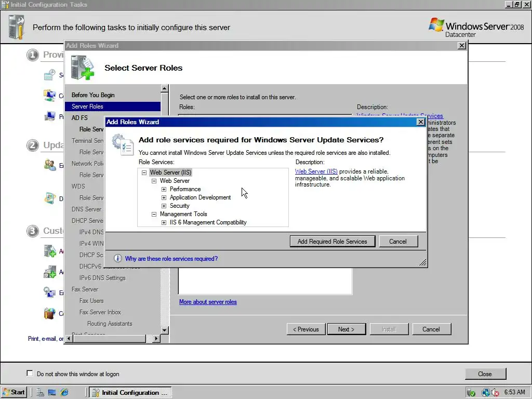Select 'Application Development' in role services tree
Viewport: 532px width, 399px height.
coord(200,197)
